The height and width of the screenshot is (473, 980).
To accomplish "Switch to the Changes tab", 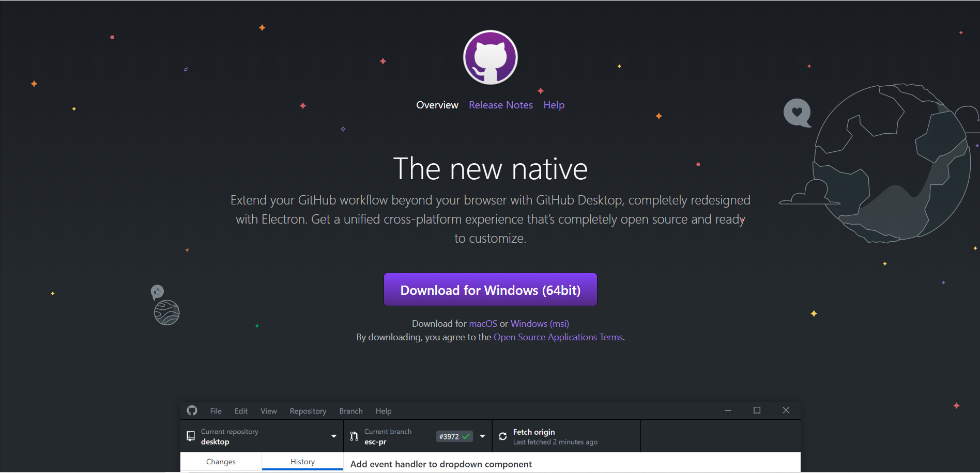I will coord(221,462).
